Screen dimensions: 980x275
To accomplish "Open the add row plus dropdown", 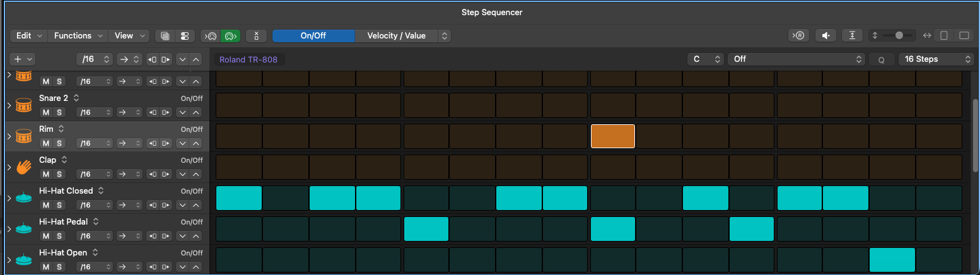I will 23,59.
